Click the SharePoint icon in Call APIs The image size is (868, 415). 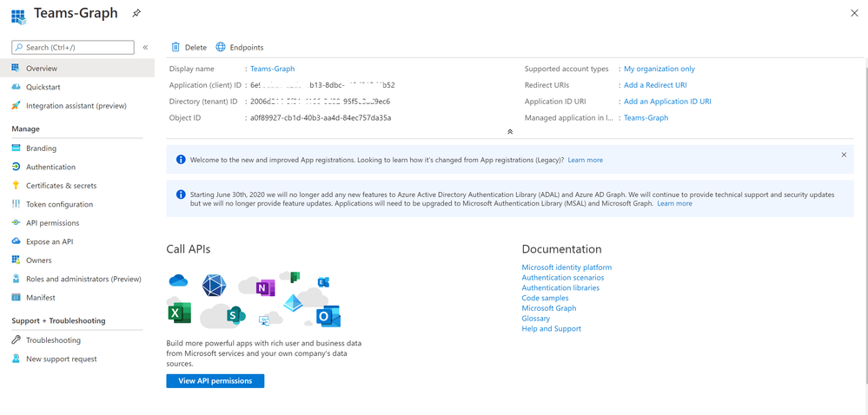coord(235,316)
